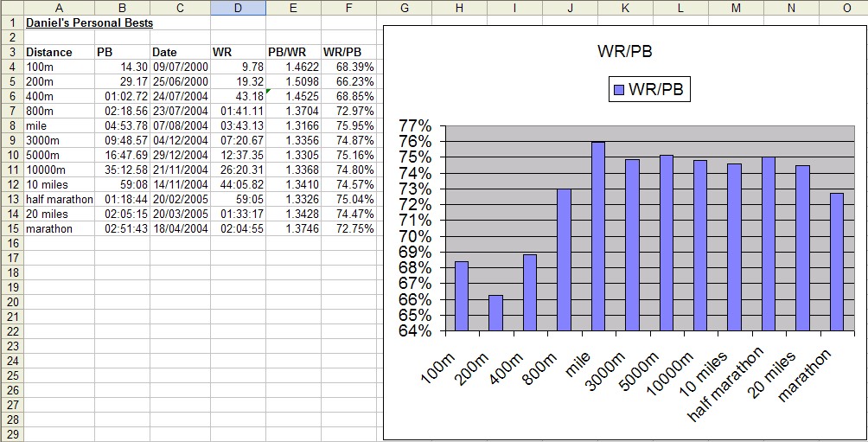Select the "half marathon" cell in column A
The image size is (868, 442).
[x=59, y=200]
